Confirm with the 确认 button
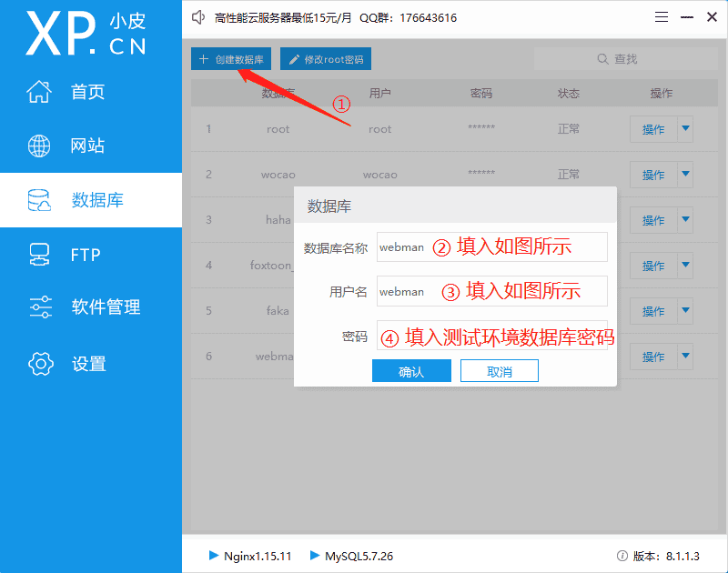Viewport: 728px width, 573px height. 411,370
